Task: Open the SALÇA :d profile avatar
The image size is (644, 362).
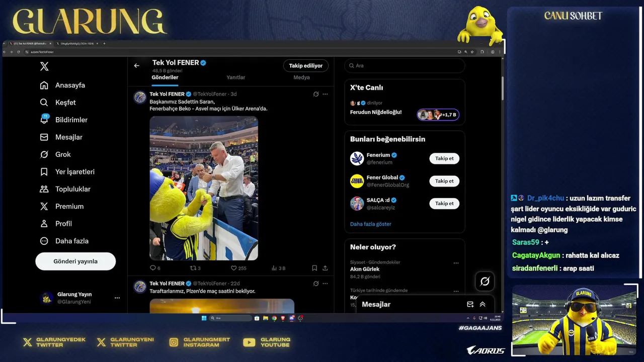Action: coord(357,204)
